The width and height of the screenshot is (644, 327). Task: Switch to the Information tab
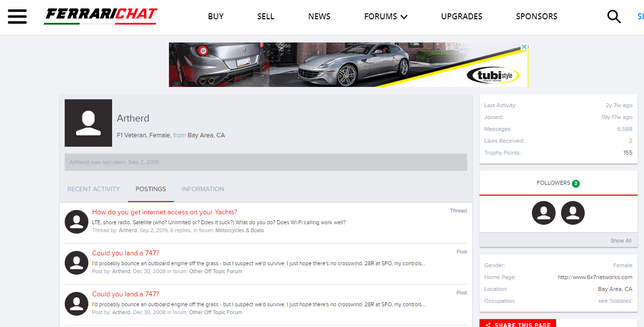(x=203, y=189)
